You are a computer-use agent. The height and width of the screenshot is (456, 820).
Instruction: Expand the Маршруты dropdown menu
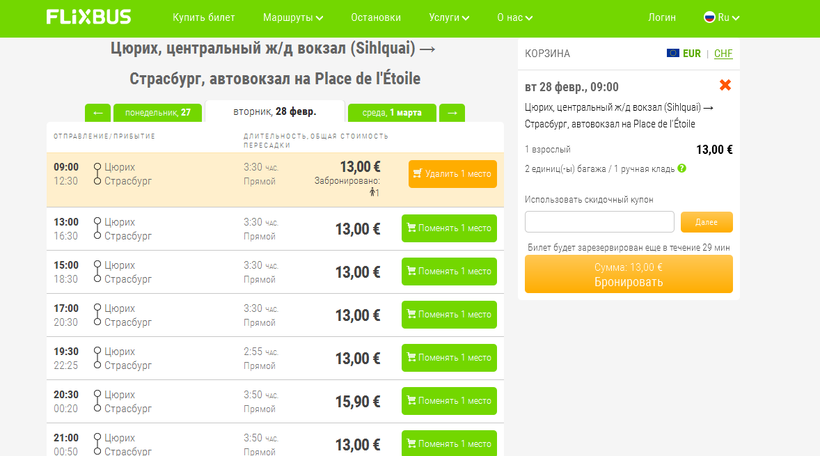pyautogui.click(x=293, y=18)
